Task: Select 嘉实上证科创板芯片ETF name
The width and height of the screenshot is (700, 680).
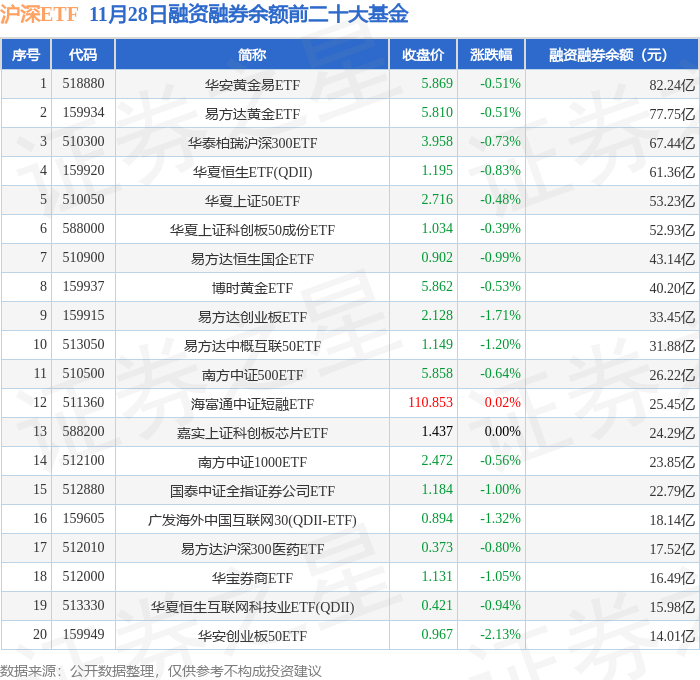Action: 252,433
